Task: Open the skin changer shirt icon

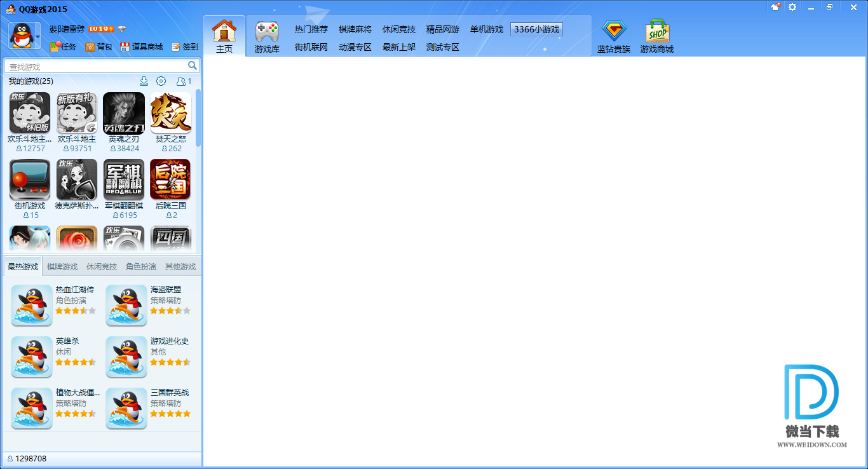Action: (775, 7)
